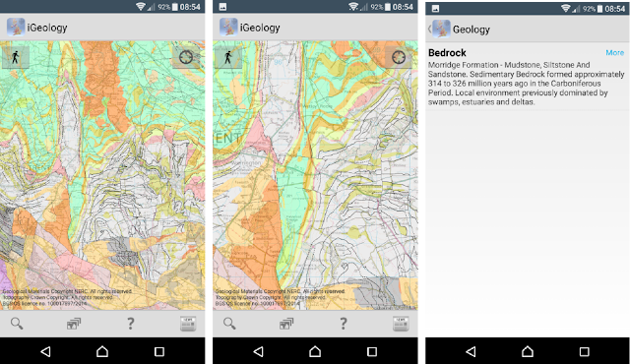Image resolution: width=630 pixels, height=364 pixels.
Task: Tap Android back button on right screen
Action: pos(471,351)
